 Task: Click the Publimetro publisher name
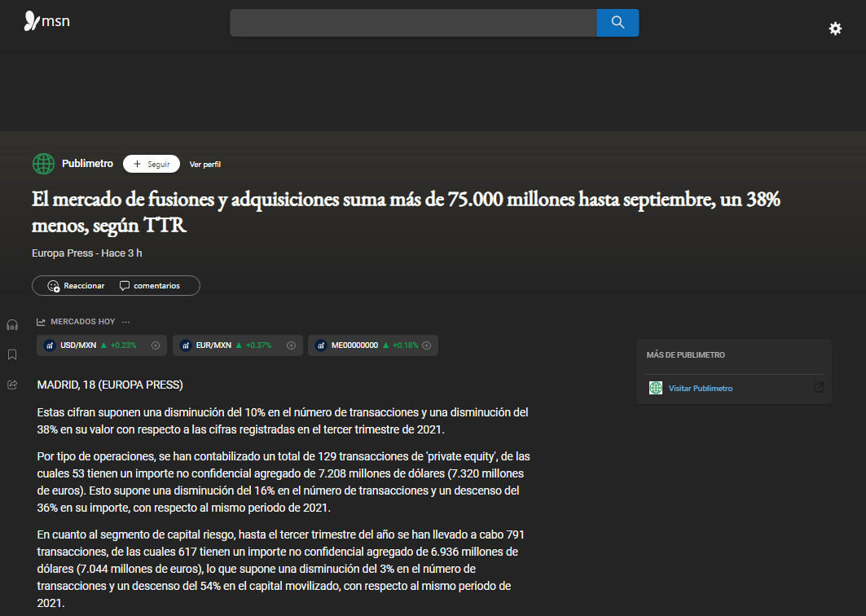pos(87,164)
